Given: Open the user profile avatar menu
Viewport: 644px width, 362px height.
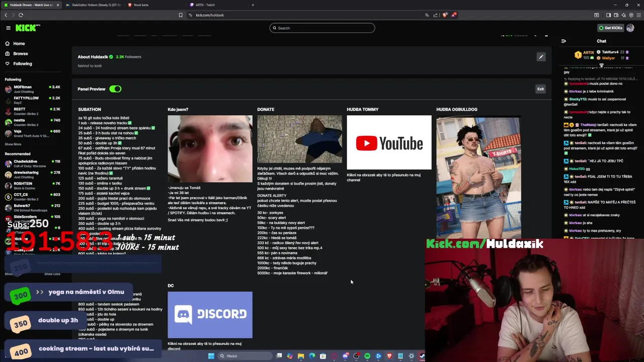Looking at the screenshot, I should (630, 28).
